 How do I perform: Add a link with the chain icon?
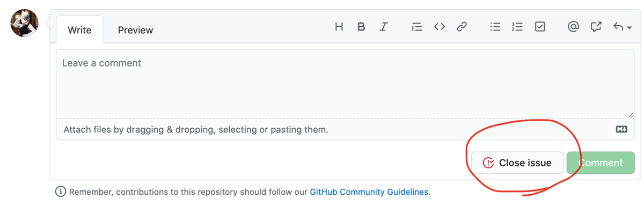pos(462,27)
